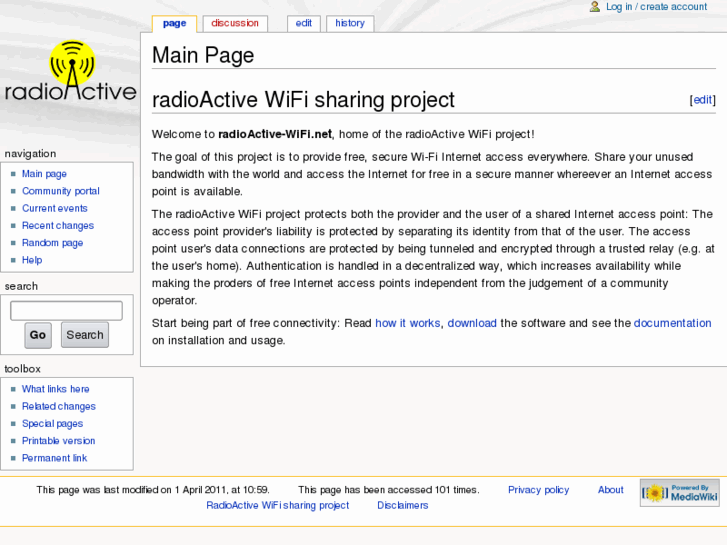Open the About footer link
Image resolution: width=727 pixels, height=545 pixels.
tap(611, 490)
